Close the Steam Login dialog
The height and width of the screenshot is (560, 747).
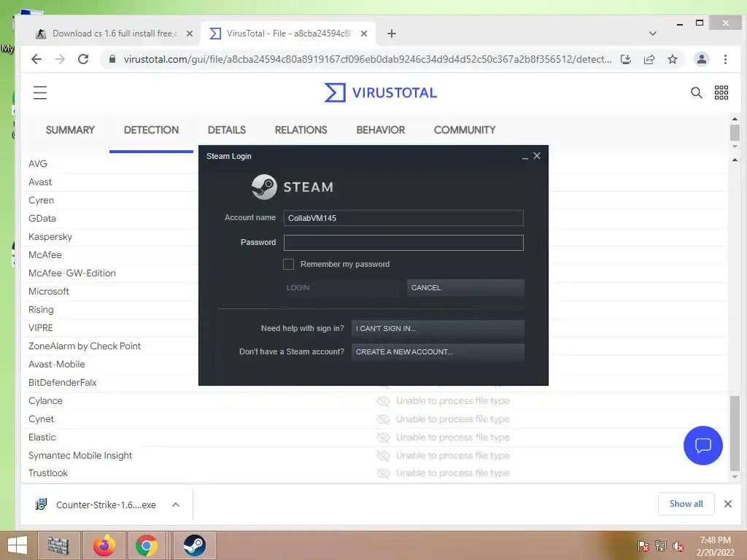coord(537,156)
